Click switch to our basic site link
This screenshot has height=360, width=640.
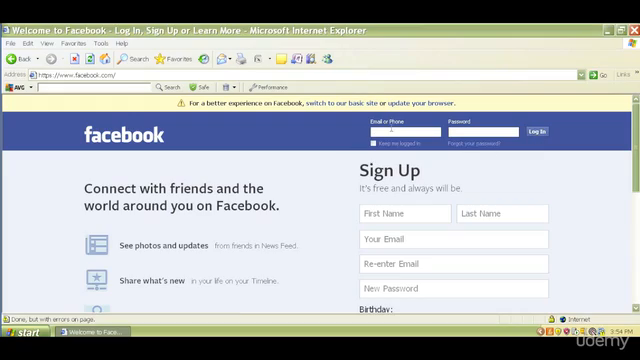[342, 103]
